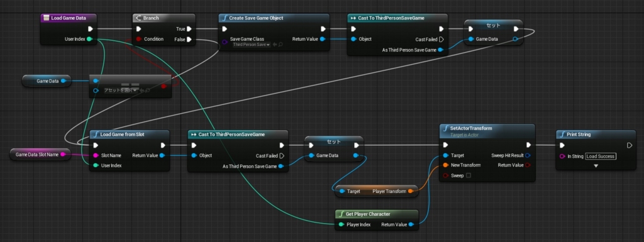Screen dimensions: 644x242
Task: Click the green User Index pin on Load Game Data
Action: [x=89, y=40]
